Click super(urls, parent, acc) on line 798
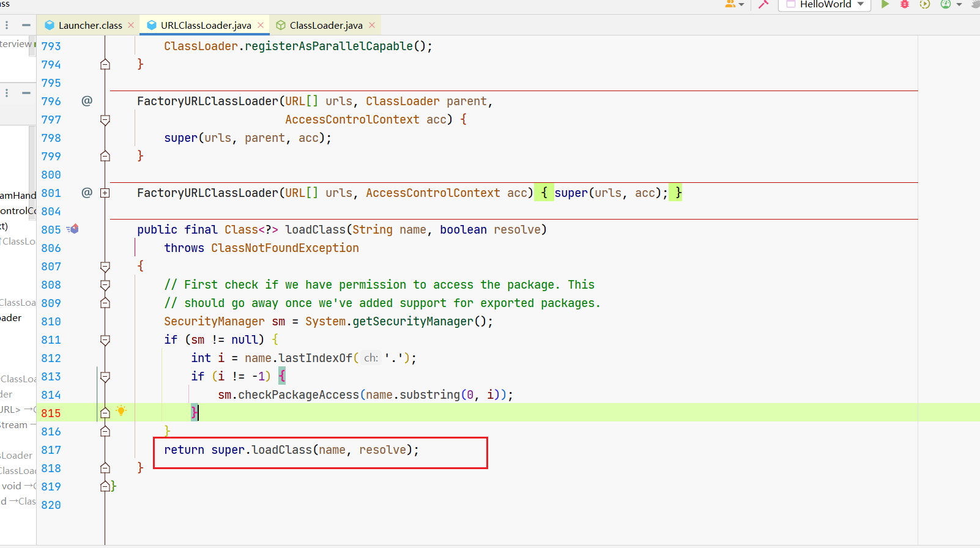This screenshot has height=548, width=980. (x=248, y=138)
